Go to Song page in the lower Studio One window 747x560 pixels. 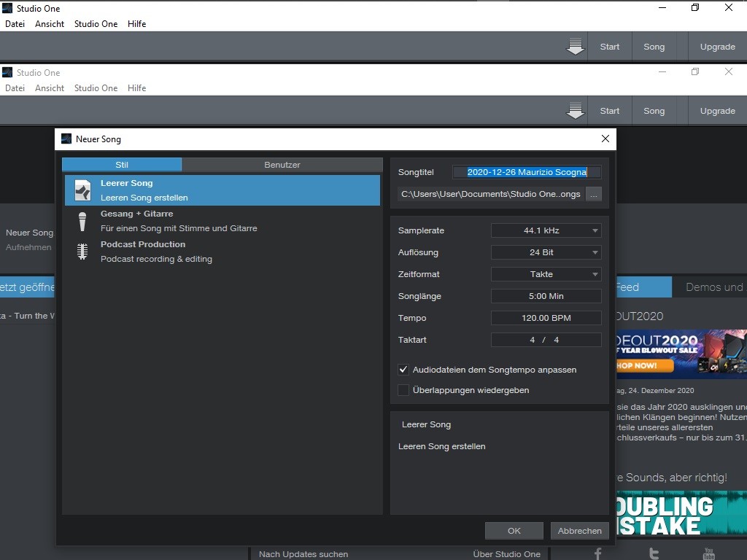[x=654, y=111]
